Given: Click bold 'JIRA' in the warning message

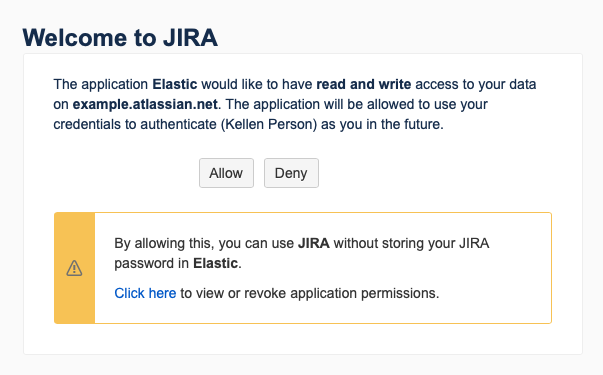Looking at the screenshot, I should point(314,243).
